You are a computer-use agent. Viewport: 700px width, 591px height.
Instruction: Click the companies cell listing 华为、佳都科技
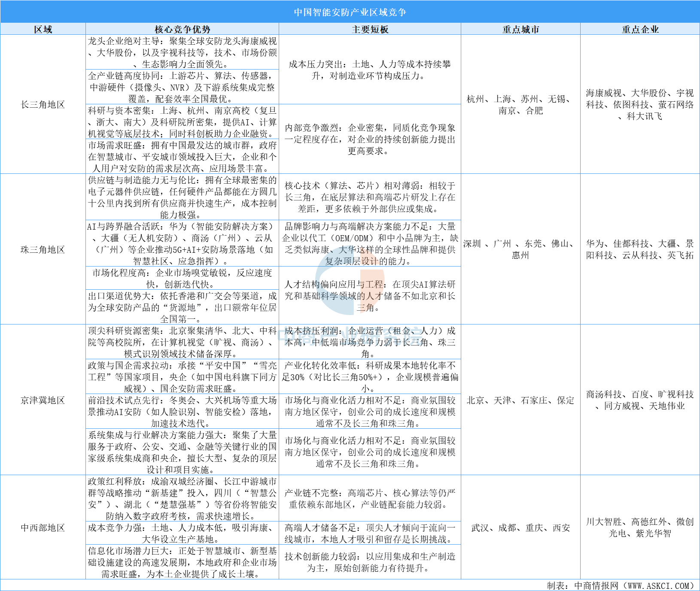coord(640,249)
